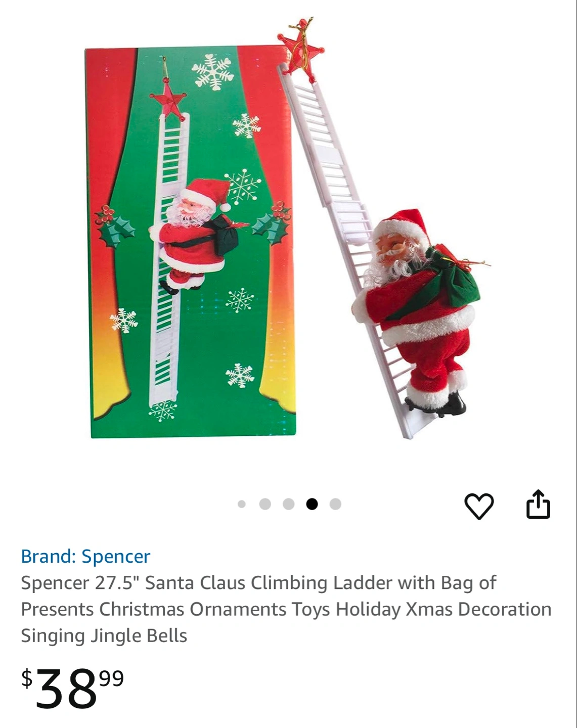Tap the Spencer 27.5" Santa Claus product title

point(286,609)
